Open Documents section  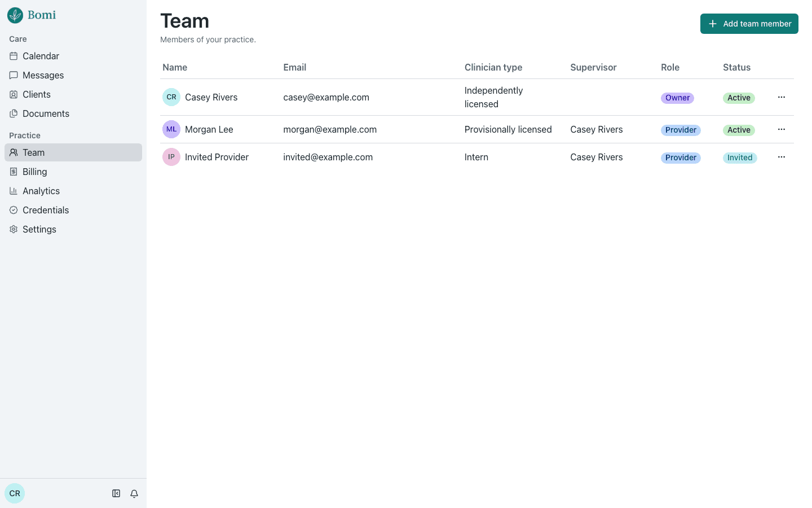click(x=73, y=113)
